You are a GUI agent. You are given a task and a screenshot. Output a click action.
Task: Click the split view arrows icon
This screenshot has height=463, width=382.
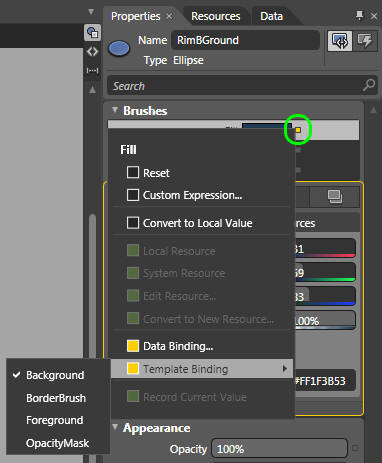92,52
